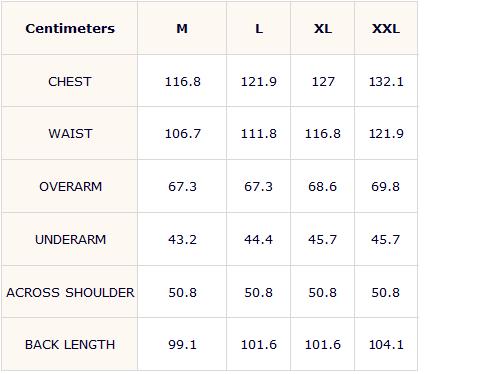Click the CHEST row label
Image resolution: width=485 pixels, height=374 pixels.
point(70,81)
